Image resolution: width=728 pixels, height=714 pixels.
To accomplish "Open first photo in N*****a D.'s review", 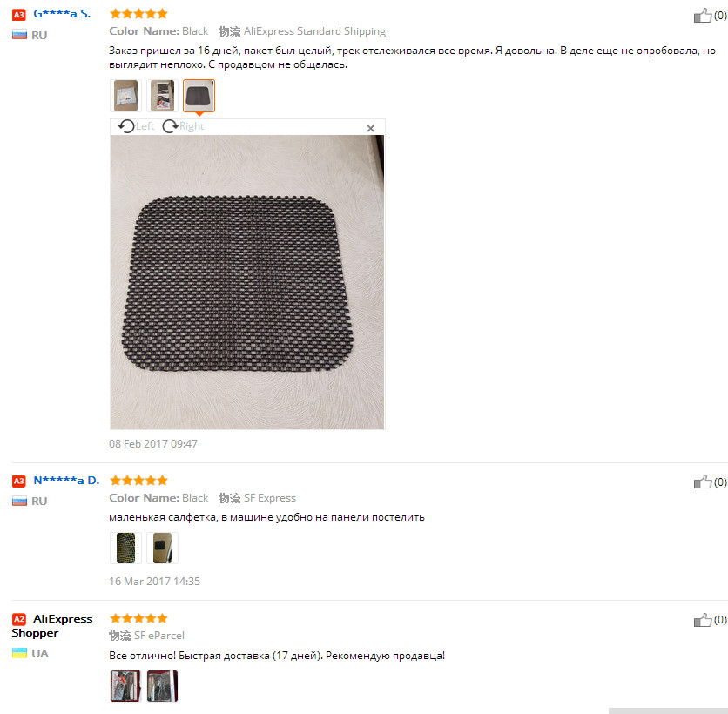I will (125, 548).
